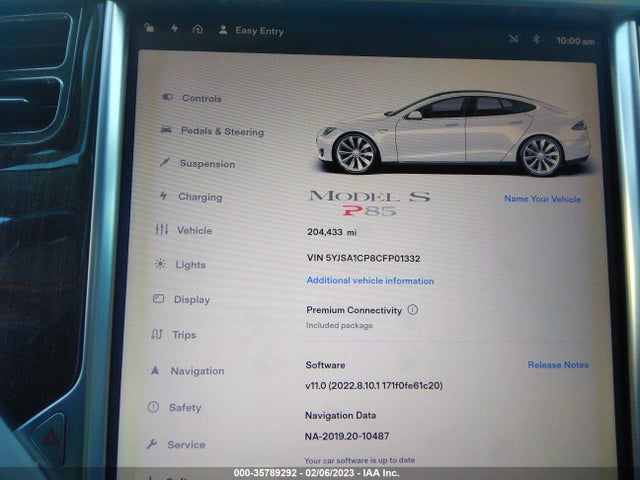
Task: Tap the VIN 5YJSA1CP8CFP01332 text
Action: [x=363, y=258]
